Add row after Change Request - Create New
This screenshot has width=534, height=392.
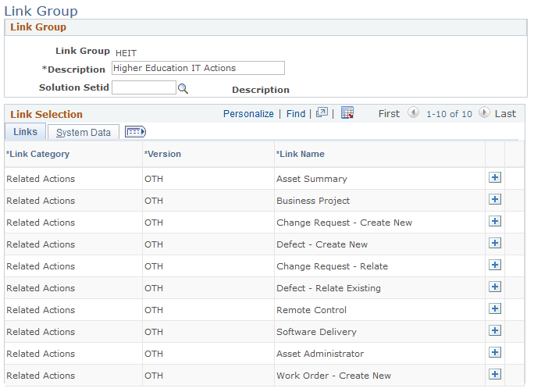point(495,221)
